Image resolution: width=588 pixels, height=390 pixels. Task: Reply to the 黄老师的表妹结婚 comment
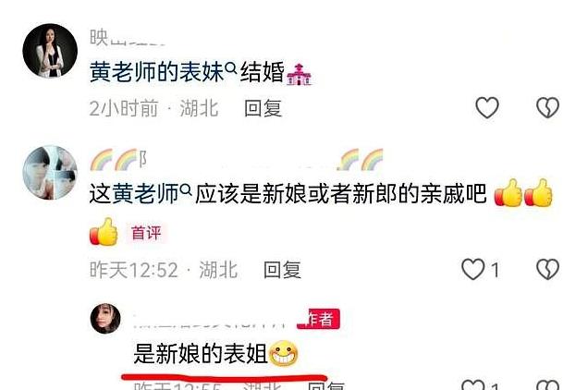click(x=263, y=108)
